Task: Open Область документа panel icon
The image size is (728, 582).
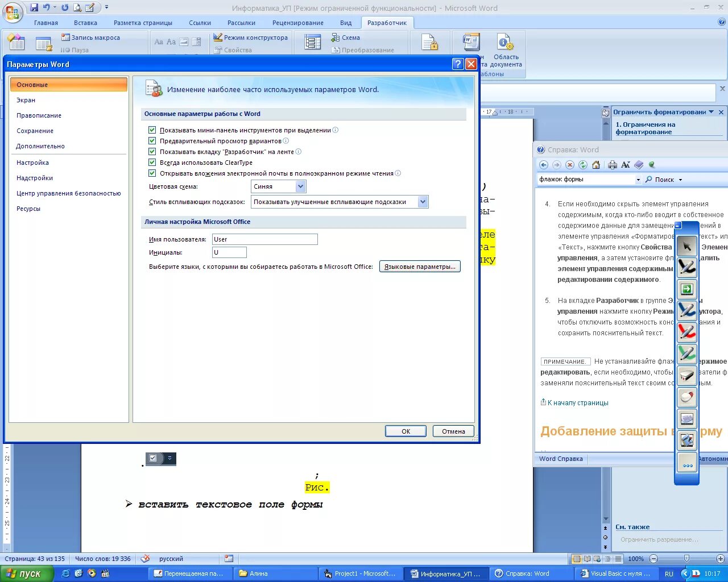Action: [x=505, y=43]
